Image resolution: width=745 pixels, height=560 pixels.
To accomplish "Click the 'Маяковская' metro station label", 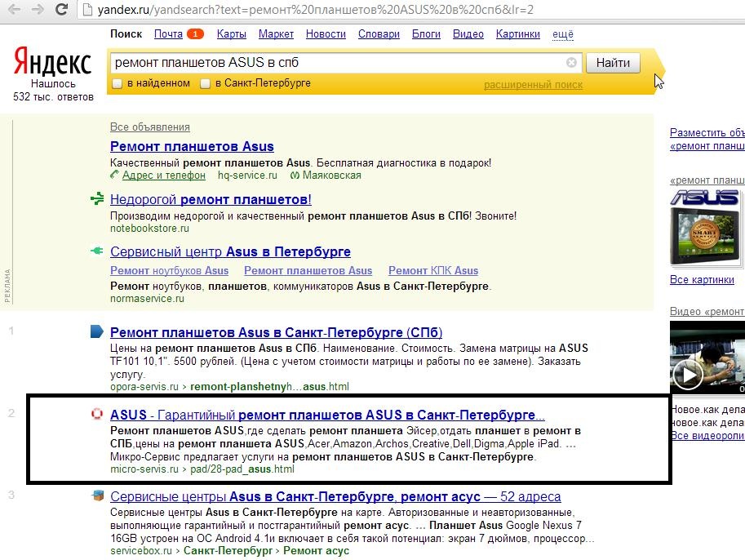I will [331, 176].
